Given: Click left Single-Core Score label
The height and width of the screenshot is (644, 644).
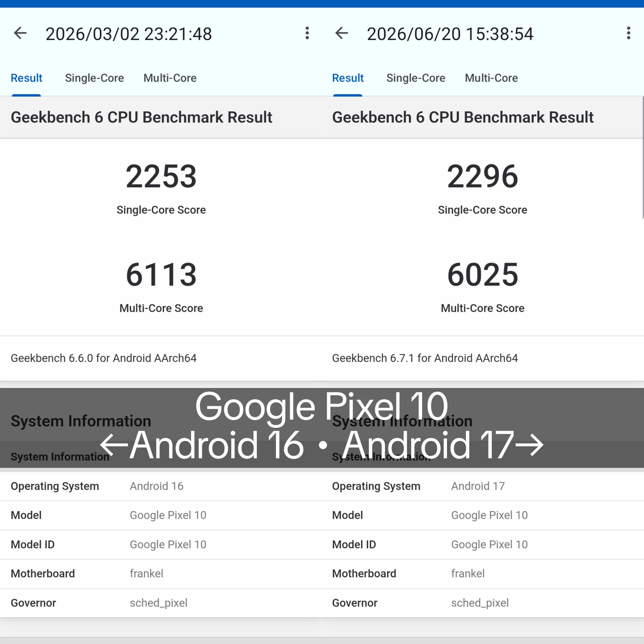Looking at the screenshot, I should [161, 210].
